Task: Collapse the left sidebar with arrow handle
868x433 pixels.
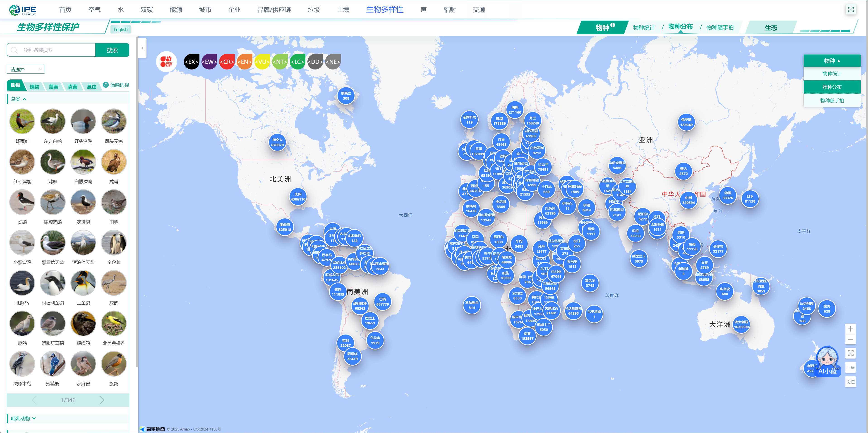Action: click(142, 48)
